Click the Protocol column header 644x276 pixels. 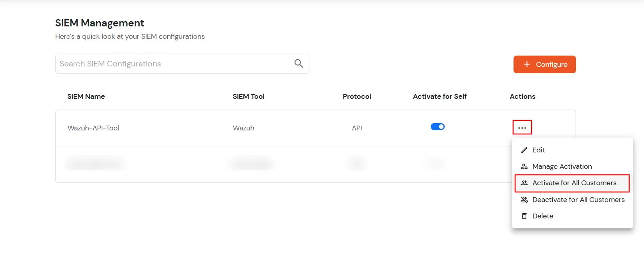[x=357, y=96]
